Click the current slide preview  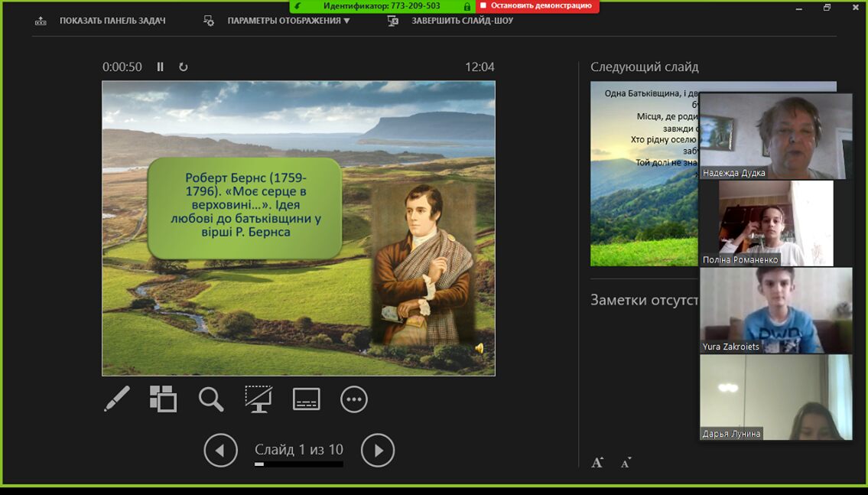tap(298, 229)
